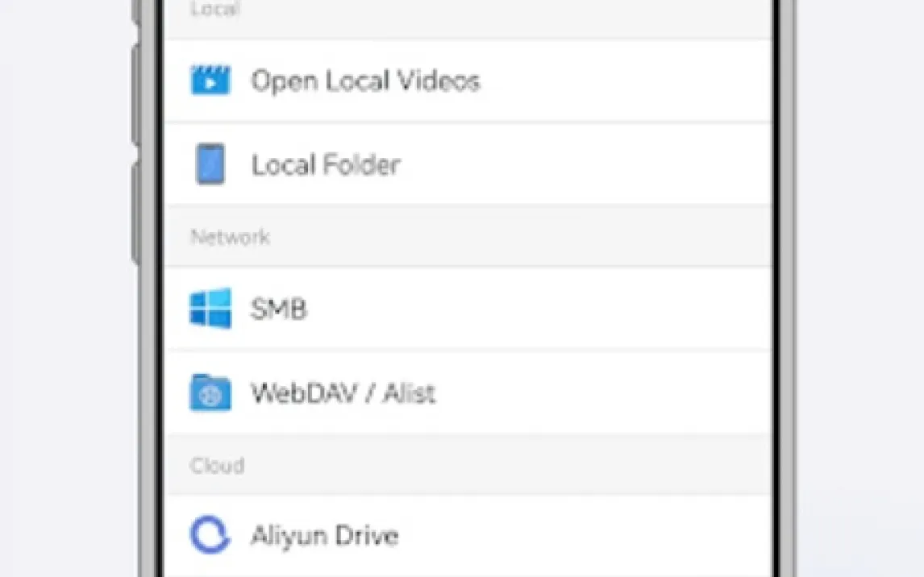
Task: Click the "Local" section header
Action: (x=214, y=10)
